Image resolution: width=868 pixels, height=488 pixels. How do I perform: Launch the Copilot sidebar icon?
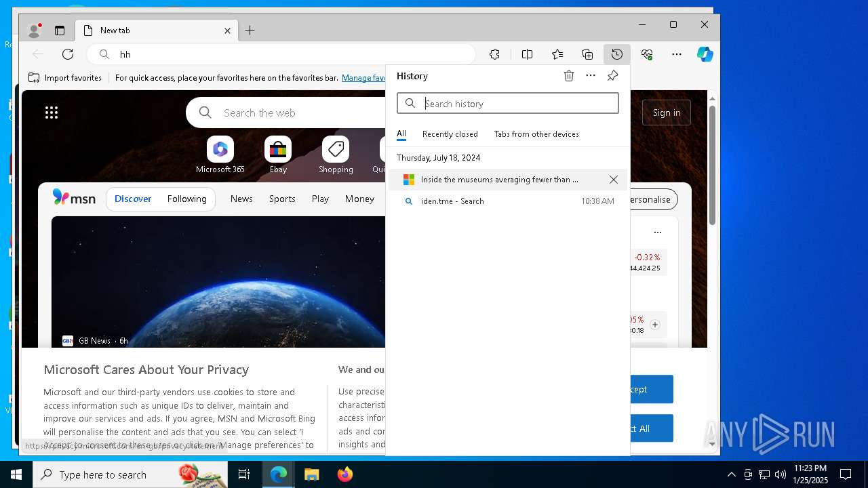coord(705,54)
